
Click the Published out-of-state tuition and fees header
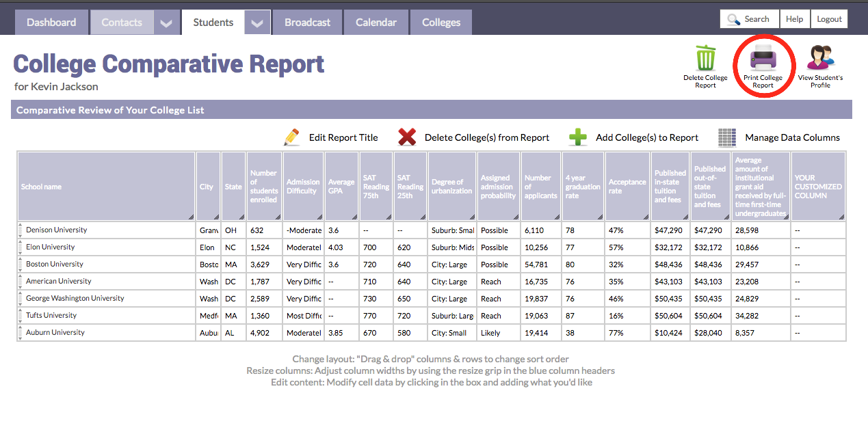711,187
